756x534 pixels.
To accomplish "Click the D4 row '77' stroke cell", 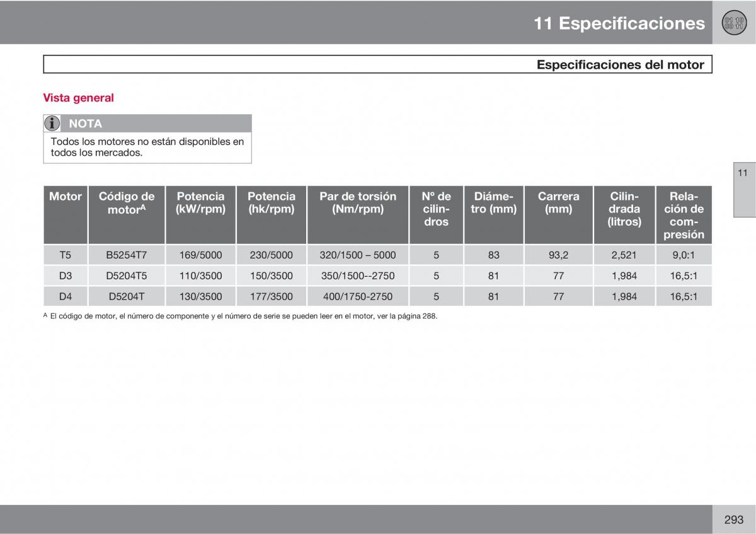I will [558, 296].
